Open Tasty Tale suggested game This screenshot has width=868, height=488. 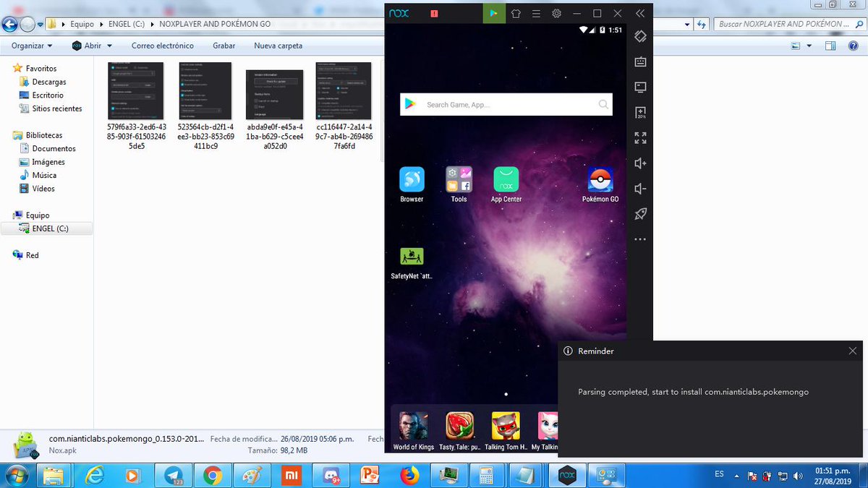pyautogui.click(x=459, y=431)
